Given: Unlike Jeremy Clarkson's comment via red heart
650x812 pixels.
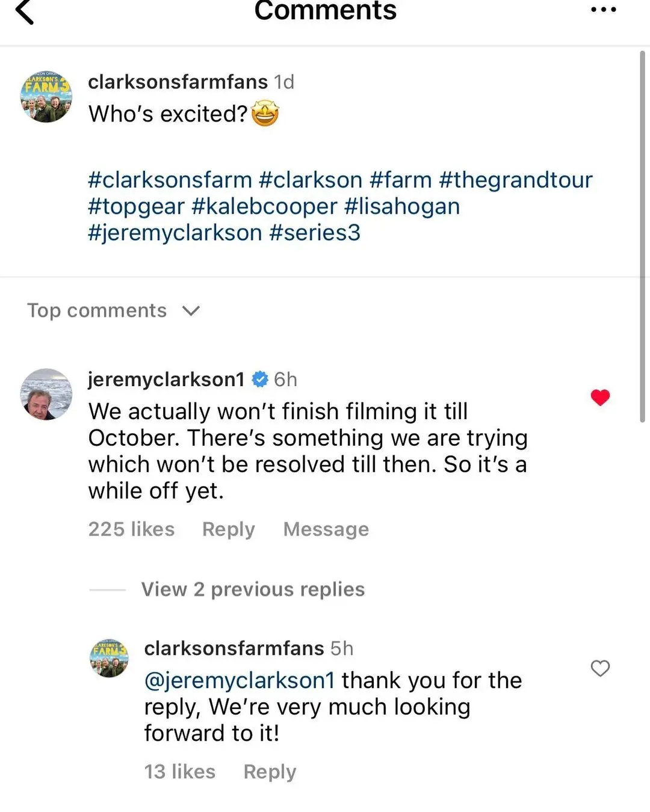Looking at the screenshot, I should point(600,397).
